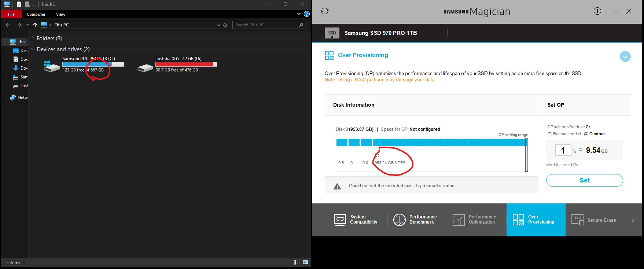The height and width of the screenshot is (269, 644).
Task: Select Samsung drive in navigation pane
Action: click(x=20, y=77)
